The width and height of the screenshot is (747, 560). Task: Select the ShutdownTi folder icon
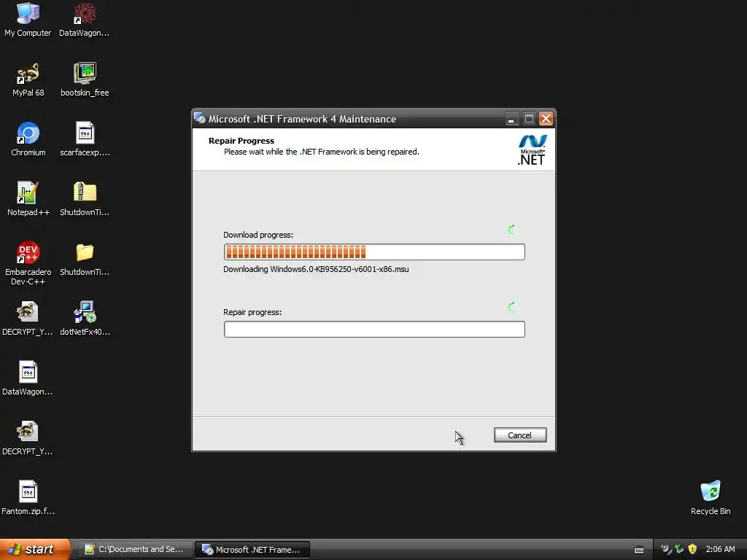point(85,260)
